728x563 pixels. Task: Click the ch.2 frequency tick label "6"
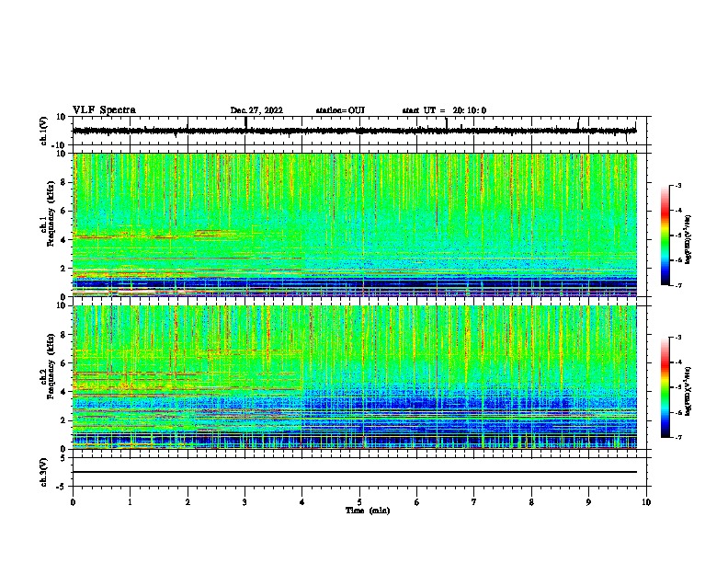pyautogui.click(x=63, y=363)
